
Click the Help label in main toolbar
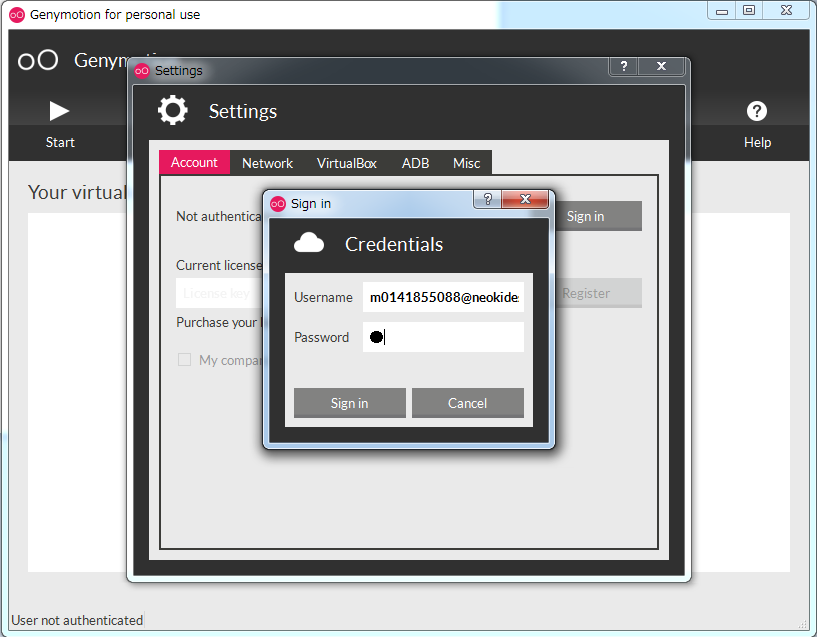(757, 142)
